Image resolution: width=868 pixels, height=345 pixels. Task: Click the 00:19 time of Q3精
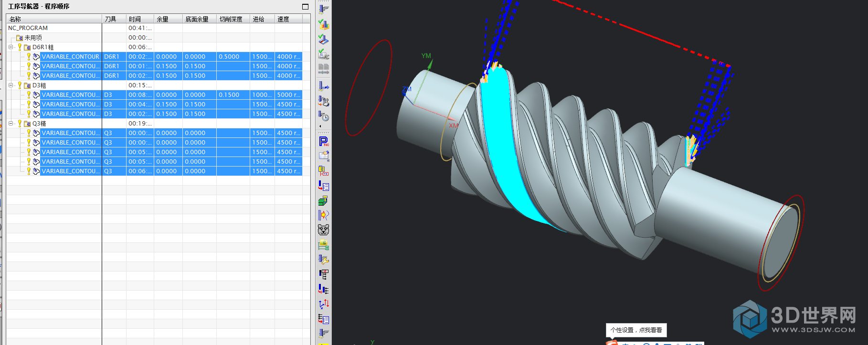140,124
